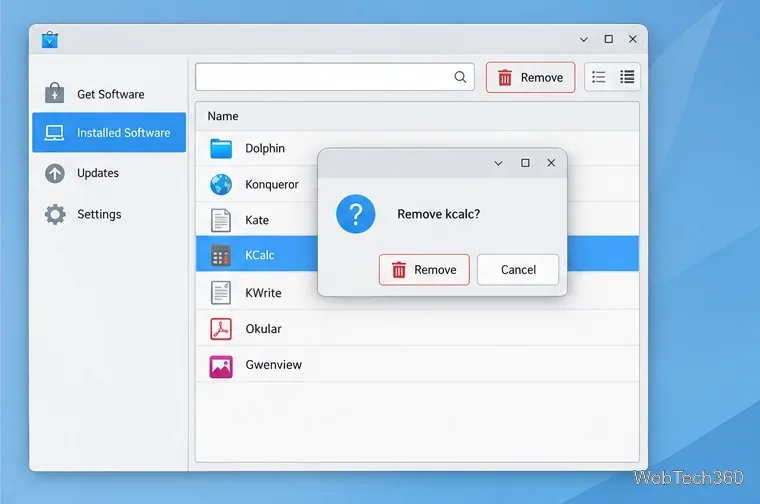Open the Get Software section
The image size is (760, 504).
click(109, 94)
